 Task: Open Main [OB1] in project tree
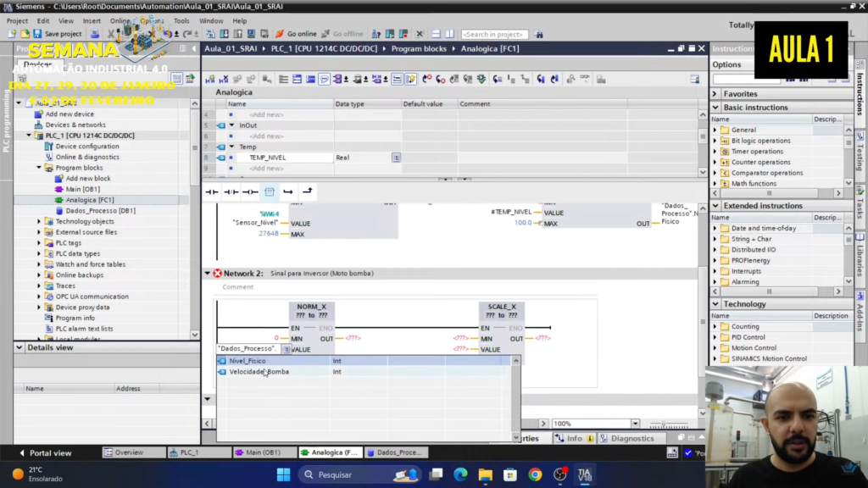coord(82,189)
